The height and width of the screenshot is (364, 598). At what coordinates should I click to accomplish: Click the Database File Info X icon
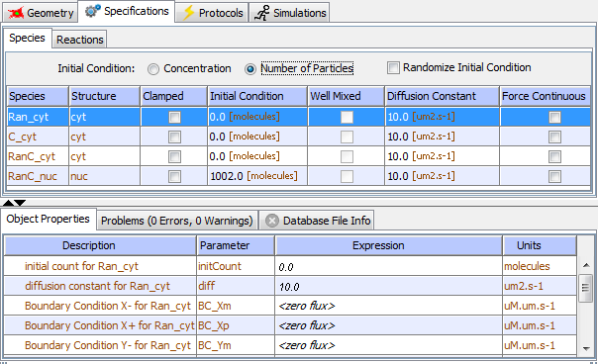pos(272,221)
